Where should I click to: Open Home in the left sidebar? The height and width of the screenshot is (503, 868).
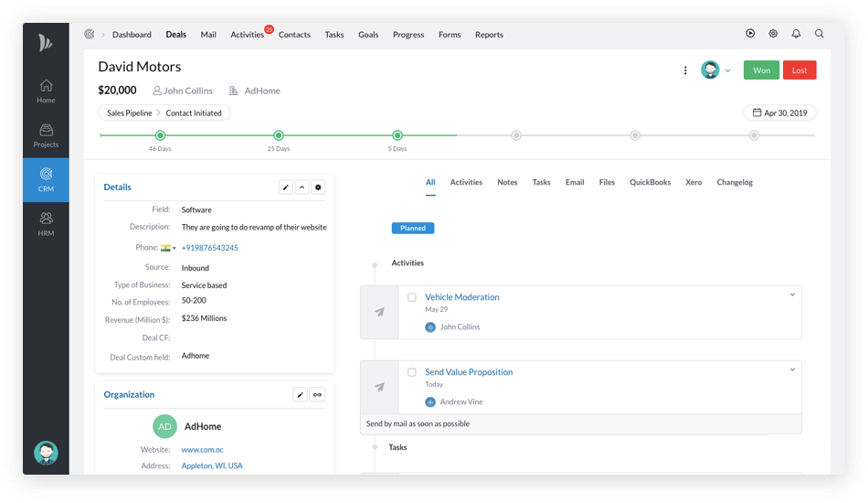point(46,91)
